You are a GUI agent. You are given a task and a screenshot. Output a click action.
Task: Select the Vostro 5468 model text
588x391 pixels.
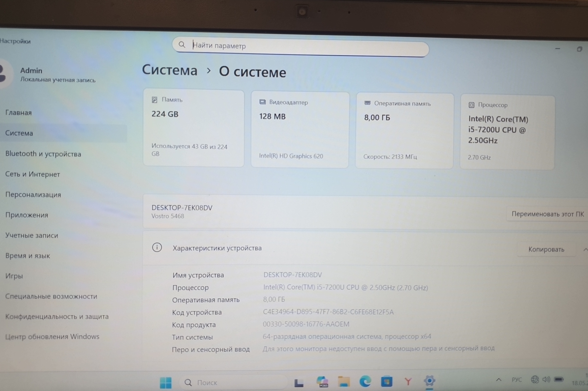coord(168,216)
